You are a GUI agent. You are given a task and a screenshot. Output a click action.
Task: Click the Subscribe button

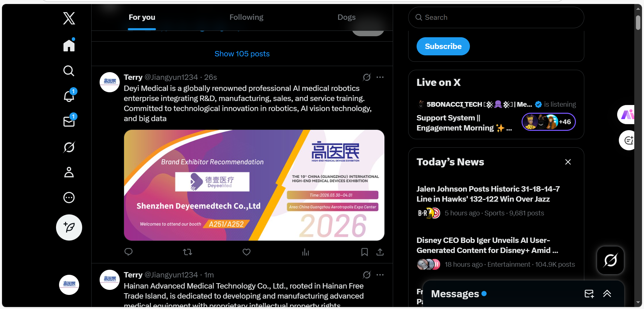tap(443, 46)
